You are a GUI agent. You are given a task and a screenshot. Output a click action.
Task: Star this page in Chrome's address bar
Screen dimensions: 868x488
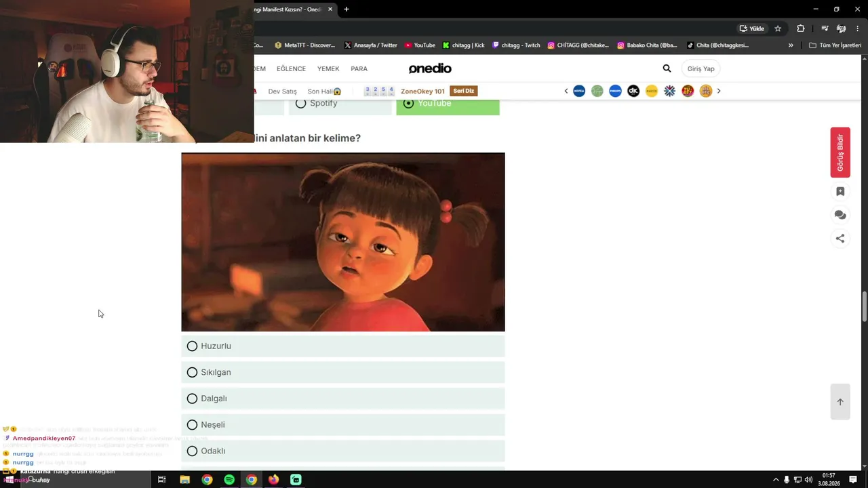(x=778, y=28)
